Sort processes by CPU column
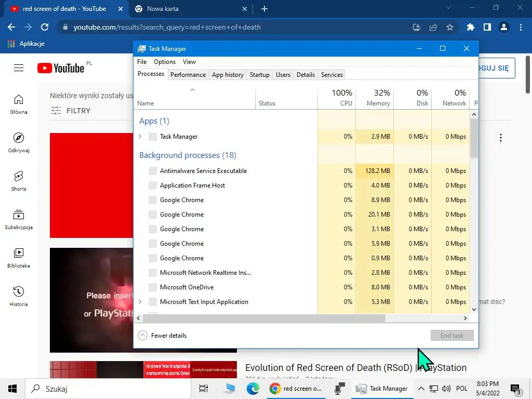532x399 pixels. (x=337, y=97)
